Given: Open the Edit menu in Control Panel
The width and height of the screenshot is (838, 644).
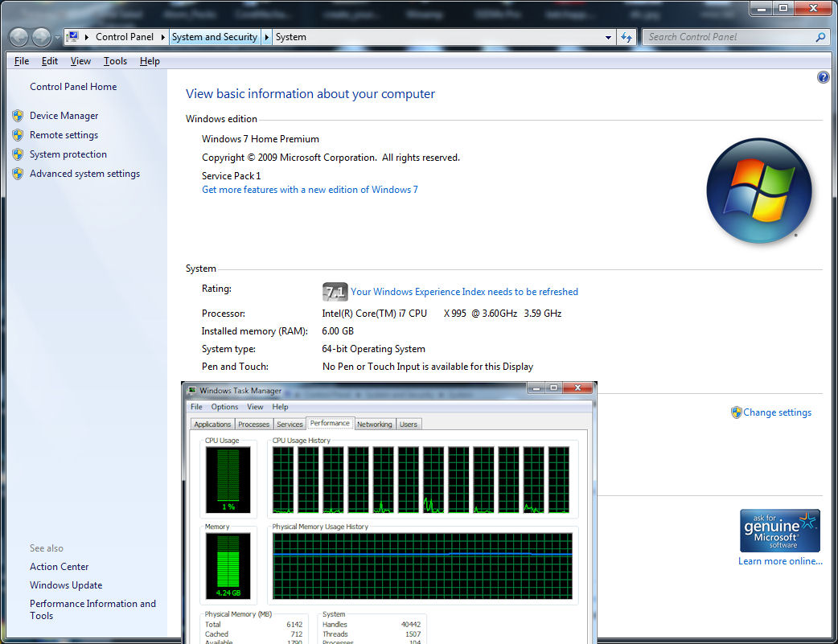Looking at the screenshot, I should coord(50,61).
